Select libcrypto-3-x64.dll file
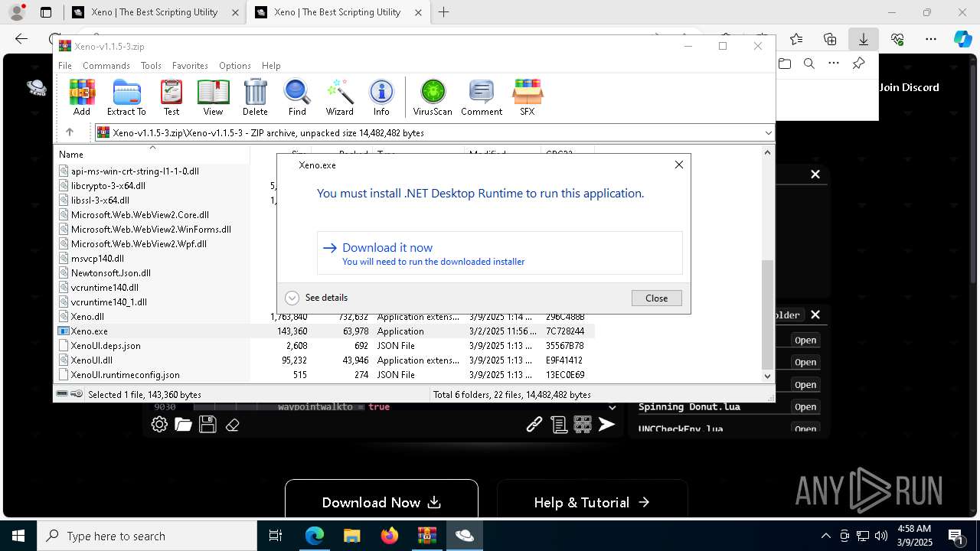Screen dimensions: 980x551 [x=108, y=186]
